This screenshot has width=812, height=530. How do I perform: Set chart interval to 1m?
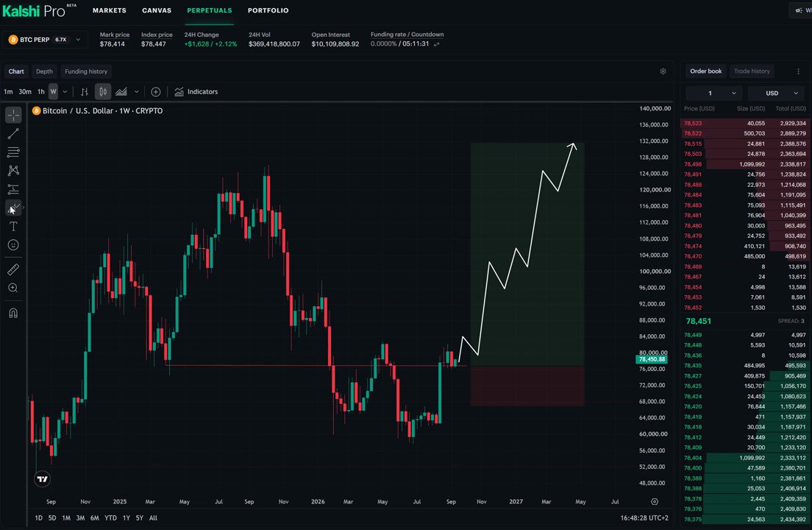[8, 92]
